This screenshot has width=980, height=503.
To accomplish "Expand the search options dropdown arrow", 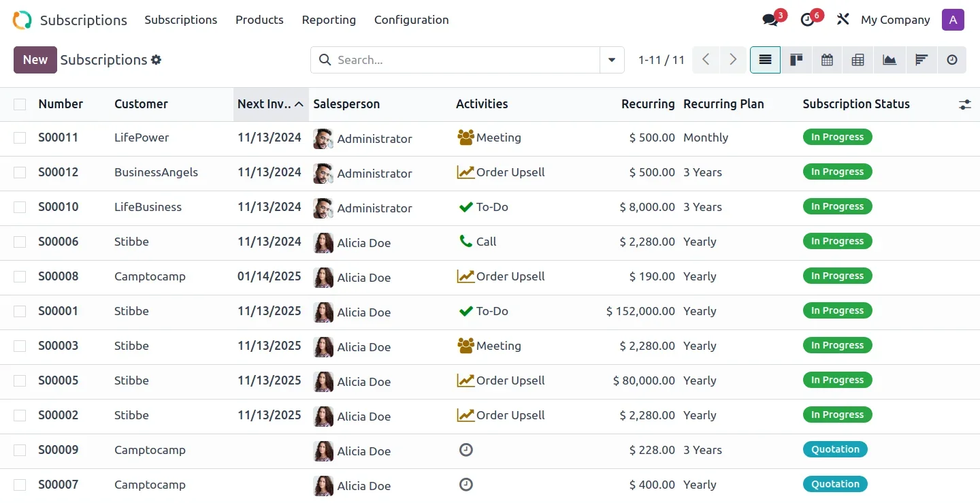I will 612,60.
